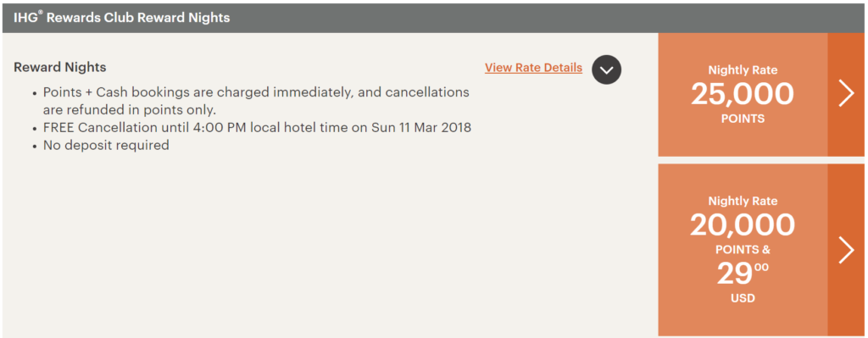868x338 pixels.
Task: Click Nightly Rate label above 20,000
Action: click(743, 202)
